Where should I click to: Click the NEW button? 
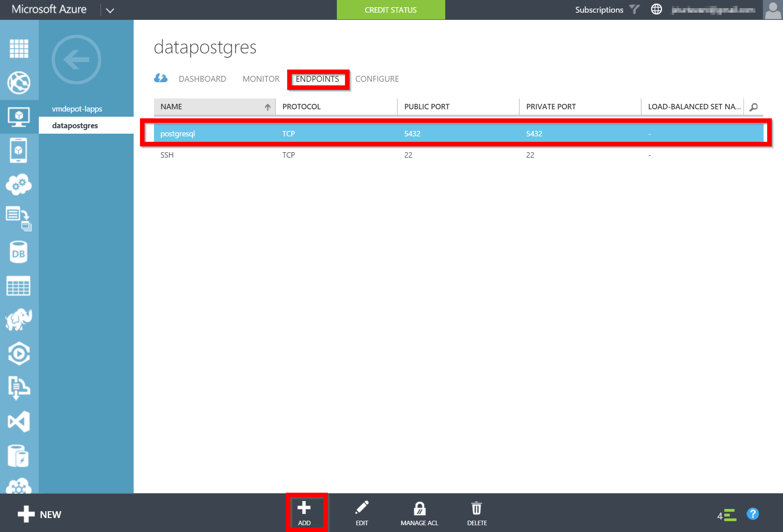[x=39, y=514]
